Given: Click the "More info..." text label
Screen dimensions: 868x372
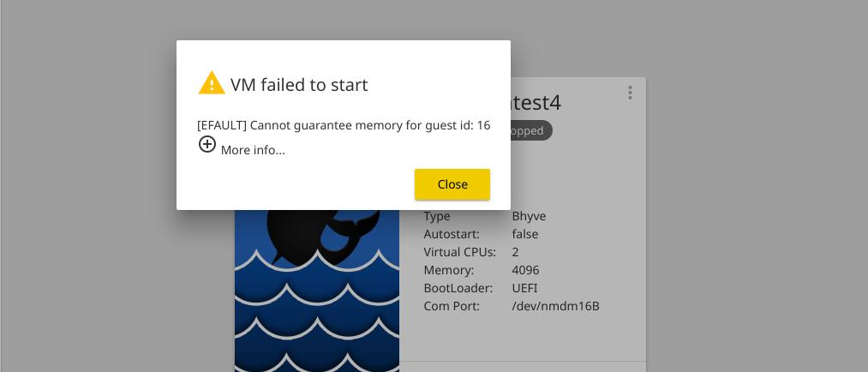Looking at the screenshot, I should [253, 150].
